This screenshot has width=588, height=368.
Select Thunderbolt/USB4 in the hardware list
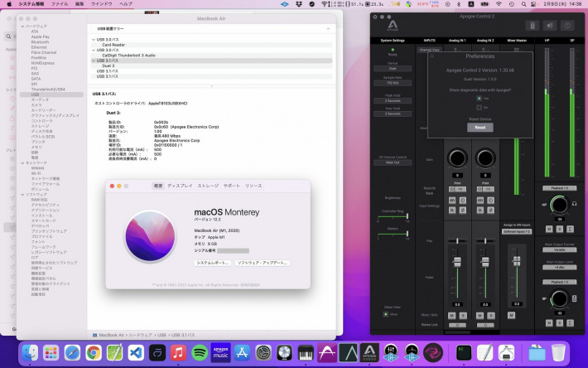click(47, 89)
